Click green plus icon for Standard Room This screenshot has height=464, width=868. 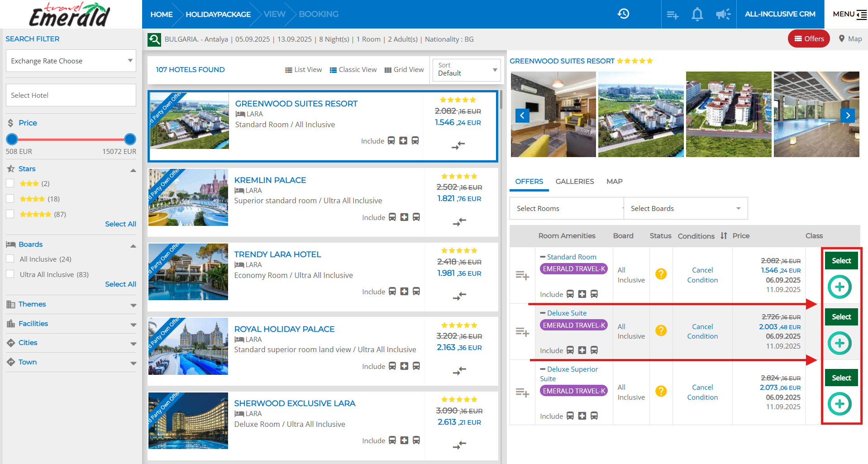[x=839, y=287]
